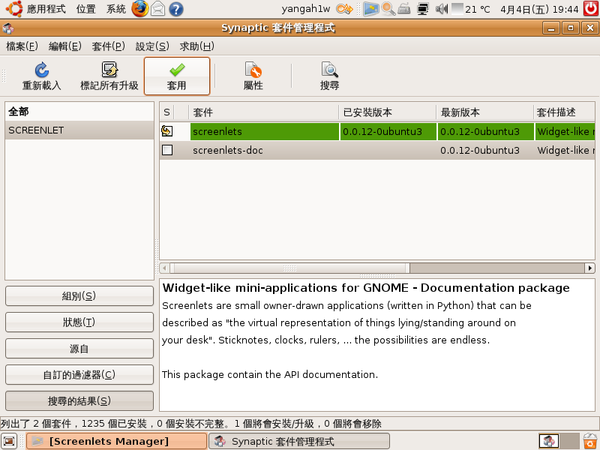Click the red power shutdown button
The width and height of the screenshot is (600, 450).
pos(591,8)
